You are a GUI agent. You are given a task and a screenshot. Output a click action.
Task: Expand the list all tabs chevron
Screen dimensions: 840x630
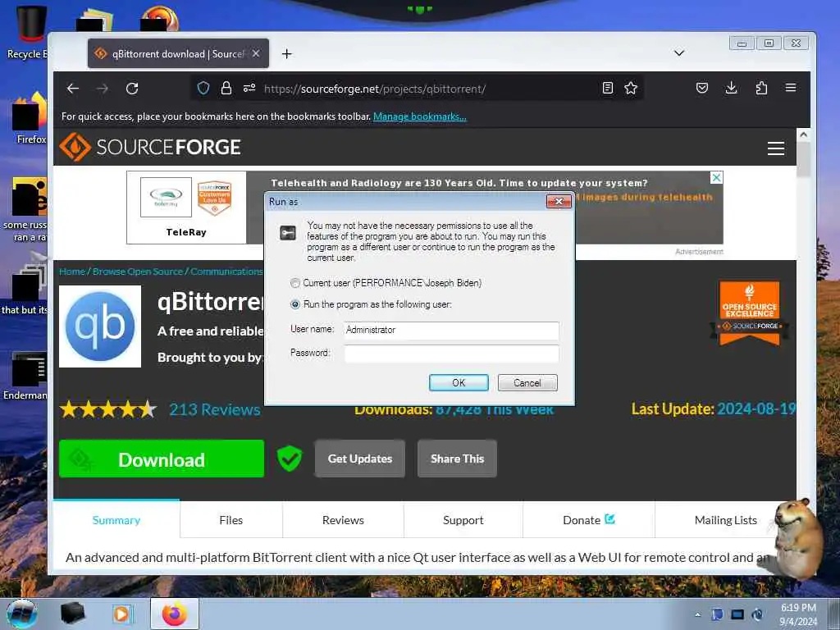679,53
